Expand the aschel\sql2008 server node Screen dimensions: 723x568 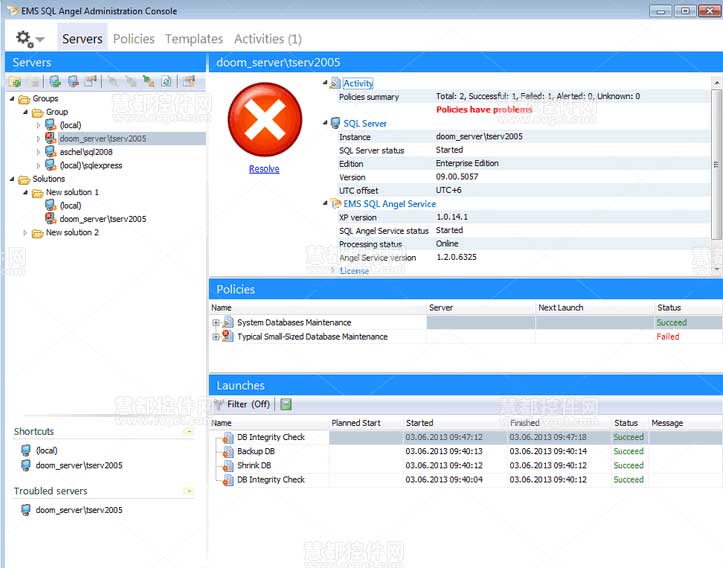pyautogui.click(x=38, y=152)
